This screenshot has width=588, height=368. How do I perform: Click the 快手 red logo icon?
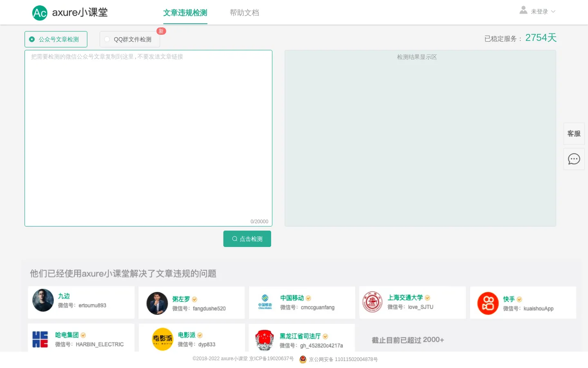[488, 303]
